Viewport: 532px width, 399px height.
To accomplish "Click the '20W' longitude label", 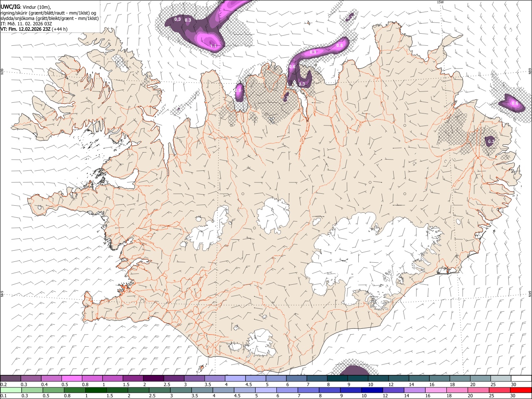I will pyautogui.click(x=221, y=2).
